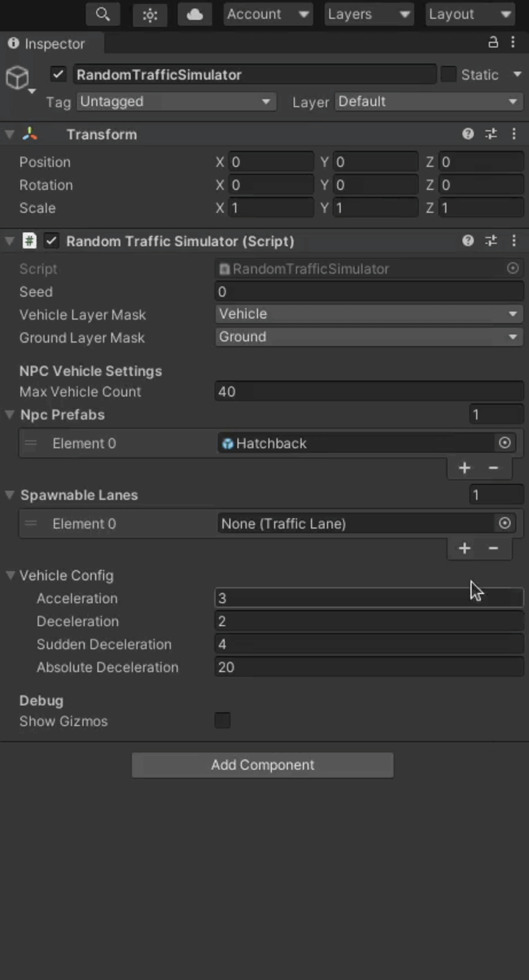Open Random Traffic Simulator script kebab menu
This screenshot has width=529, height=980.
[x=514, y=240]
